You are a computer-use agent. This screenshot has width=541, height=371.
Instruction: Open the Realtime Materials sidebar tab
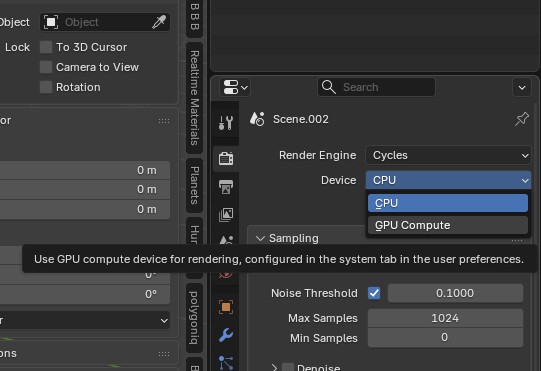[195, 98]
